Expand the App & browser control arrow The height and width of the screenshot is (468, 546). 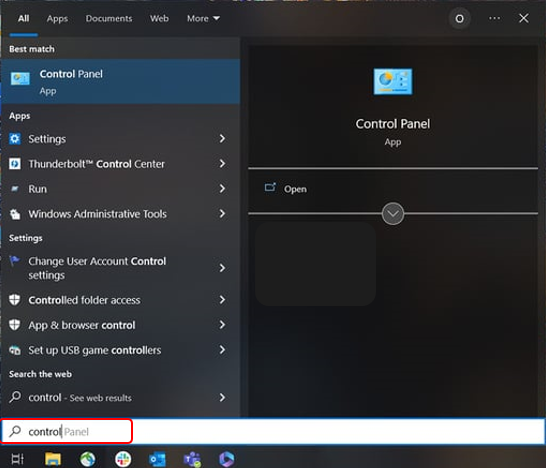222,325
